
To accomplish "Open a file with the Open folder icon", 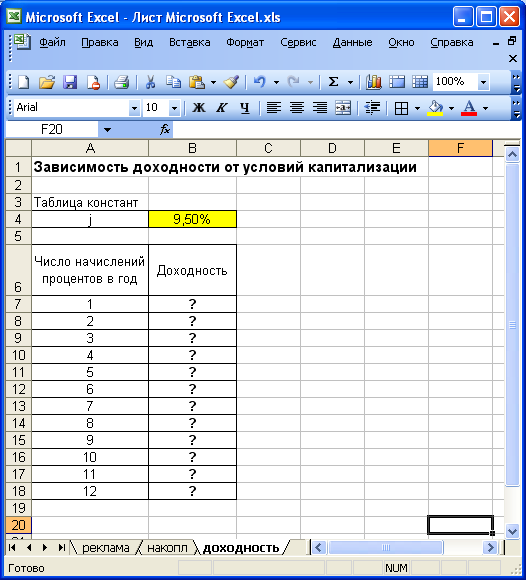I will 47,82.
